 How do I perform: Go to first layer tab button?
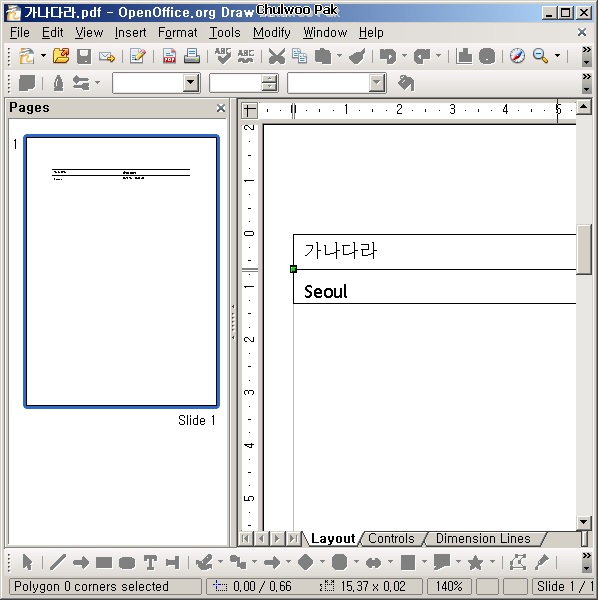[246, 539]
